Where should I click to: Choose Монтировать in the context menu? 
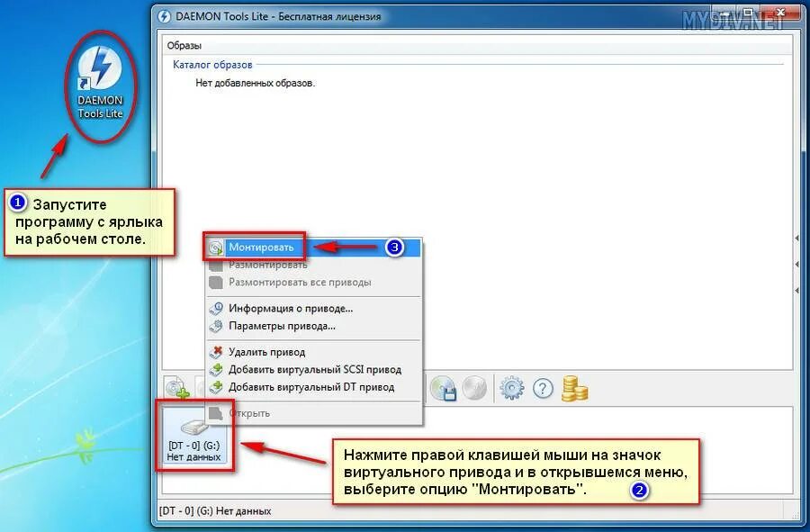(x=314, y=248)
